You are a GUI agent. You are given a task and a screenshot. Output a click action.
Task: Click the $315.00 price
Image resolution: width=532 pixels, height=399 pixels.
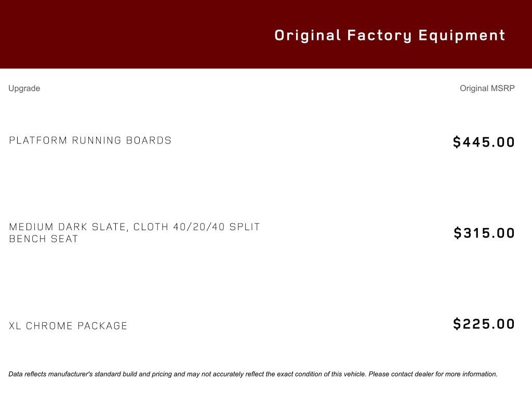(x=484, y=233)
